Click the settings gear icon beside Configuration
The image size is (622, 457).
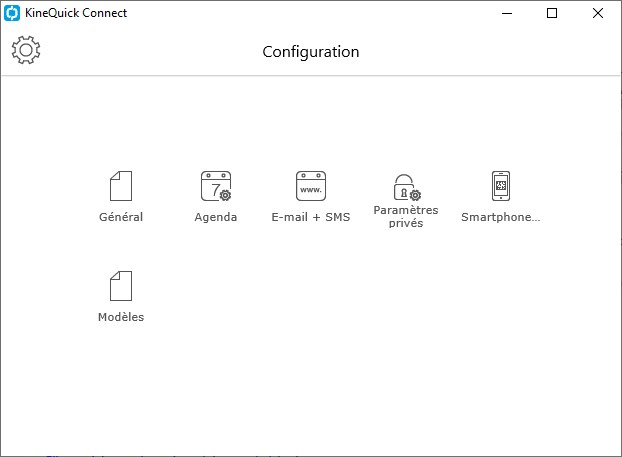coord(26,50)
